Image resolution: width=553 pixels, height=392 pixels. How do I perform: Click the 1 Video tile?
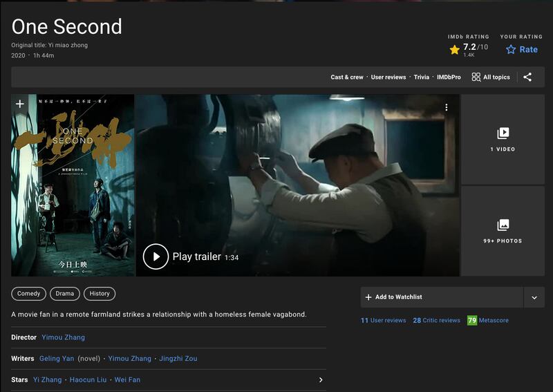coord(503,139)
